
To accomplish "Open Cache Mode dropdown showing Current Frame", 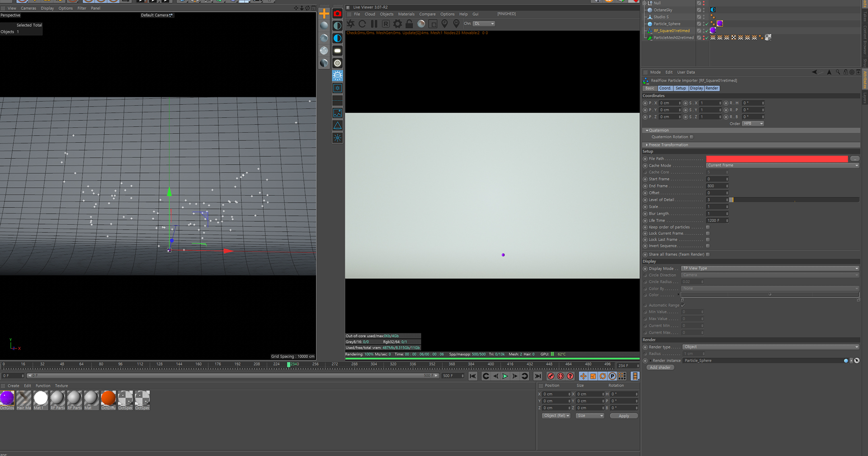I will point(783,166).
